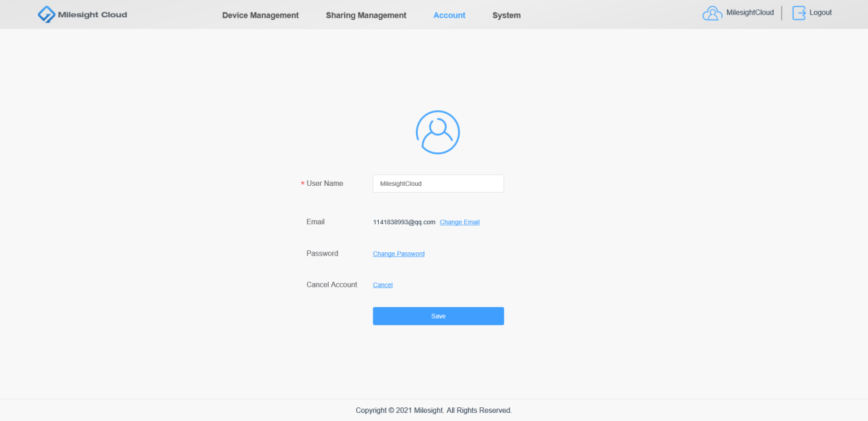868x421 pixels.
Task: Open the Change Password link
Action: pyautogui.click(x=399, y=254)
